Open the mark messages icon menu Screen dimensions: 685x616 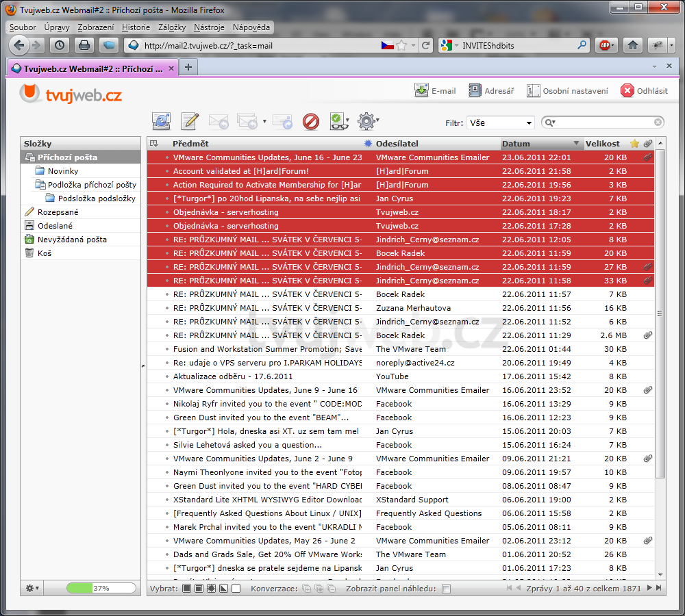[339, 122]
